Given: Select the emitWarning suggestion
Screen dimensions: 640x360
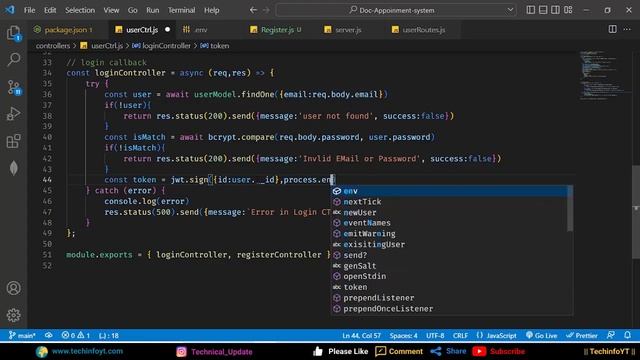Looking at the screenshot, I should tap(449, 233).
